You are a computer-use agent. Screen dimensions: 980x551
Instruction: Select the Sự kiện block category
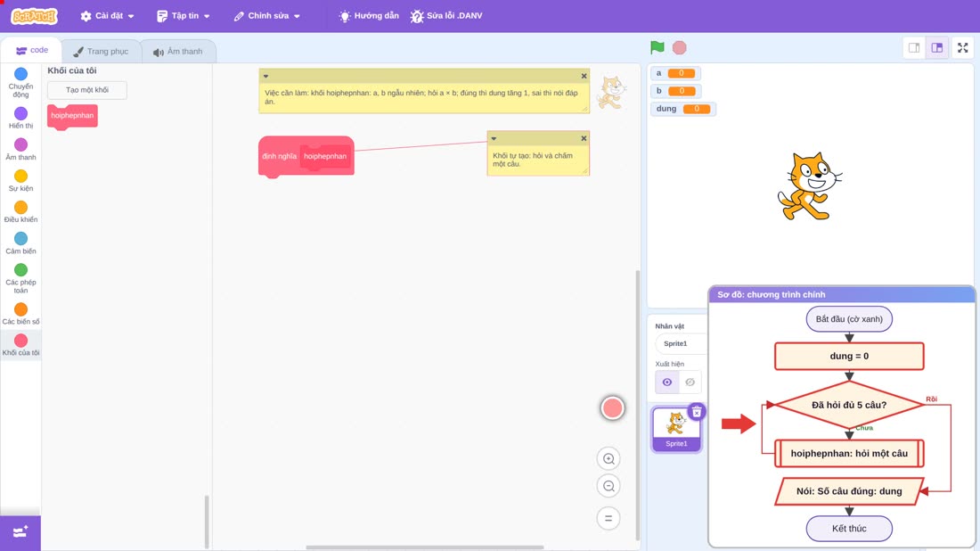20,180
